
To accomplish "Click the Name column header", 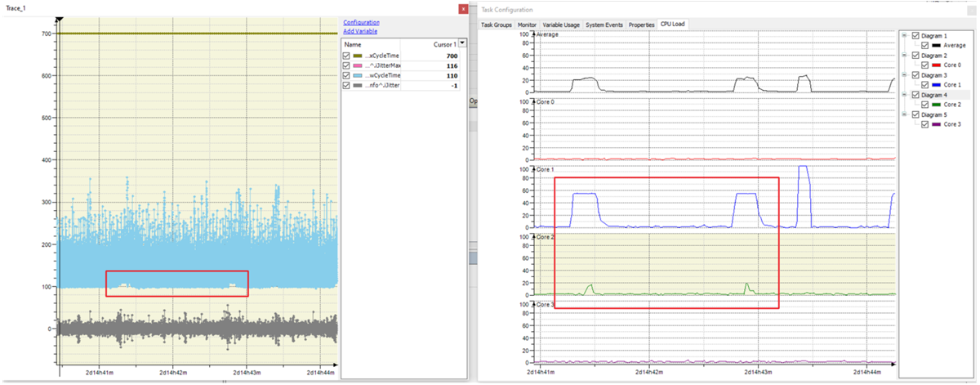I will 353,44.
